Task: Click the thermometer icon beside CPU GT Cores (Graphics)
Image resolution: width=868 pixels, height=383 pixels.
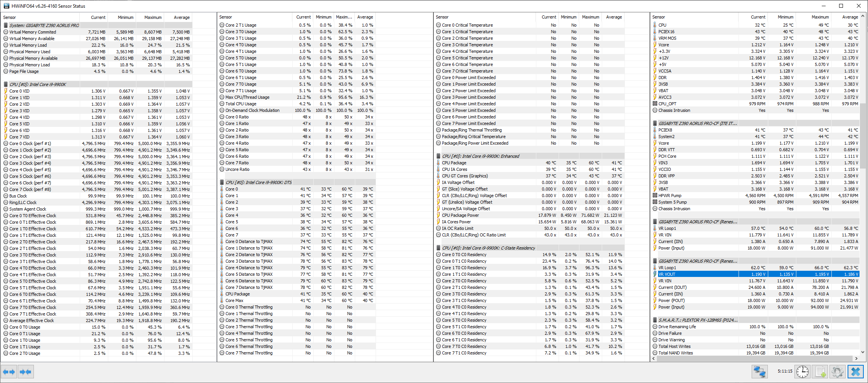Action: coord(438,176)
